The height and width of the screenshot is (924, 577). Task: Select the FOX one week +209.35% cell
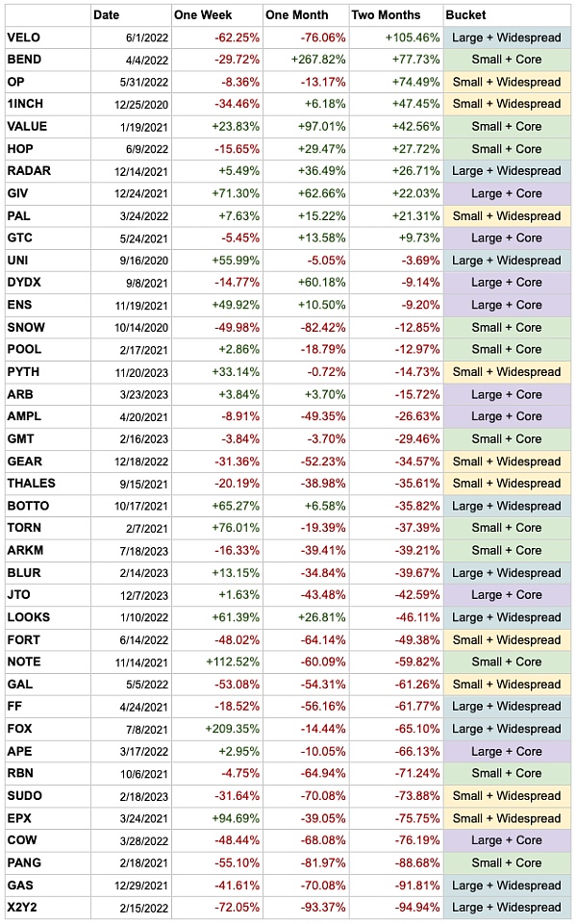coord(229,729)
